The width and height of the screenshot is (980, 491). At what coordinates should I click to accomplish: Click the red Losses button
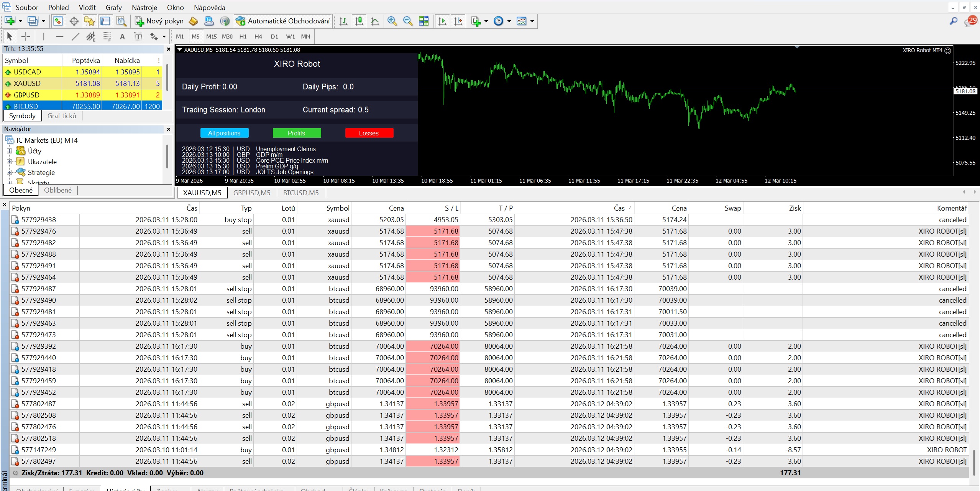[x=369, y=133]
